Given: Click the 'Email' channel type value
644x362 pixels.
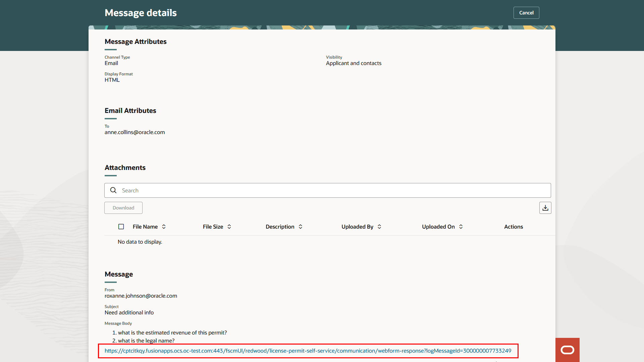Looking at the screenshot, I should click(x=111, y=63).
